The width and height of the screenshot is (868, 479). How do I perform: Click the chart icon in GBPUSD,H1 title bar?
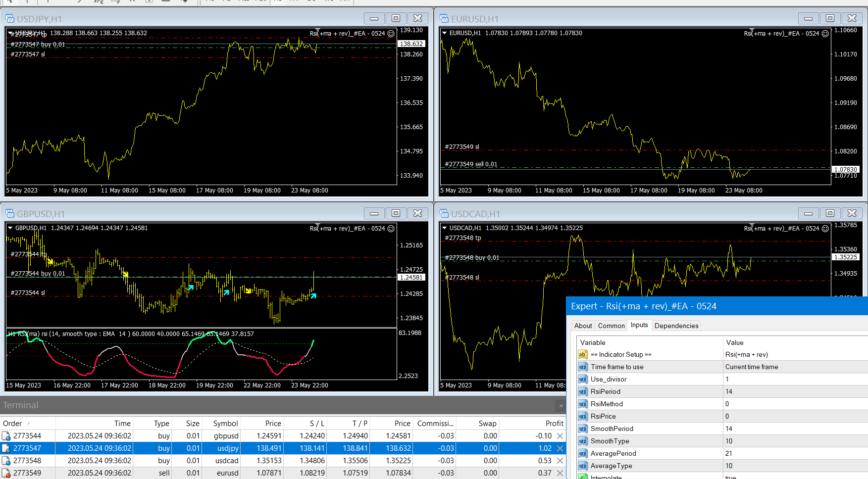tap(9, 214)
